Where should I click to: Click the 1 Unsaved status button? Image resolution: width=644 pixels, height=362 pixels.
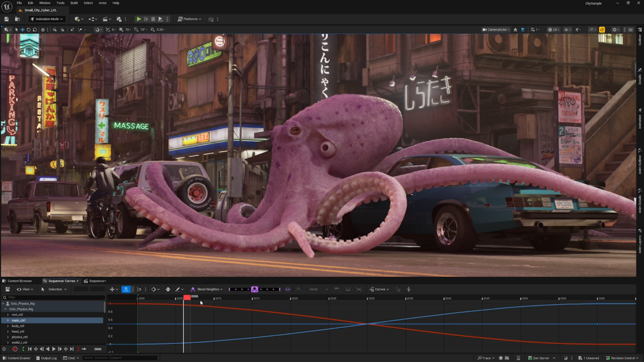tap(589, 358)
